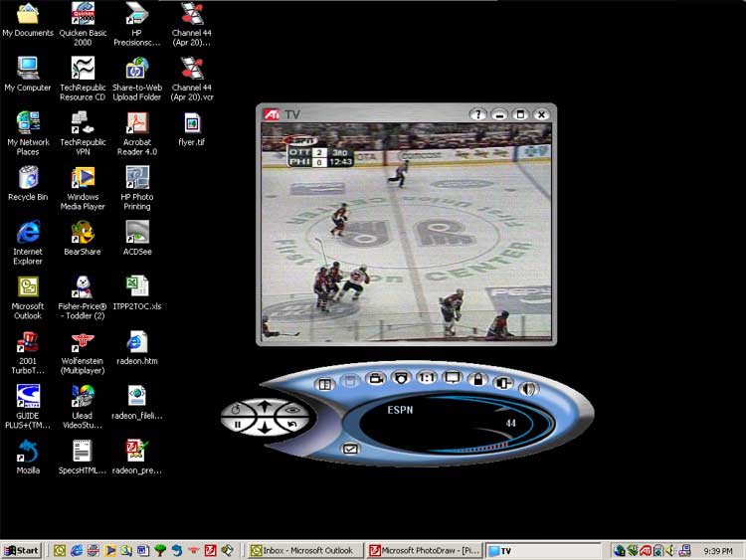Select Share-to-Web Upload Folder icon
746x560 pixels.
tap(137, 79)
